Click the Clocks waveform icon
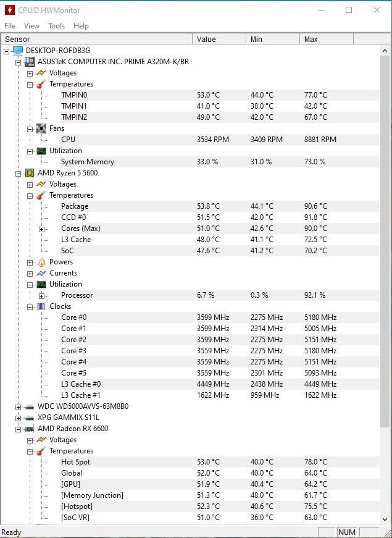Viewport: 392px width, 538px height. [41, 306]
